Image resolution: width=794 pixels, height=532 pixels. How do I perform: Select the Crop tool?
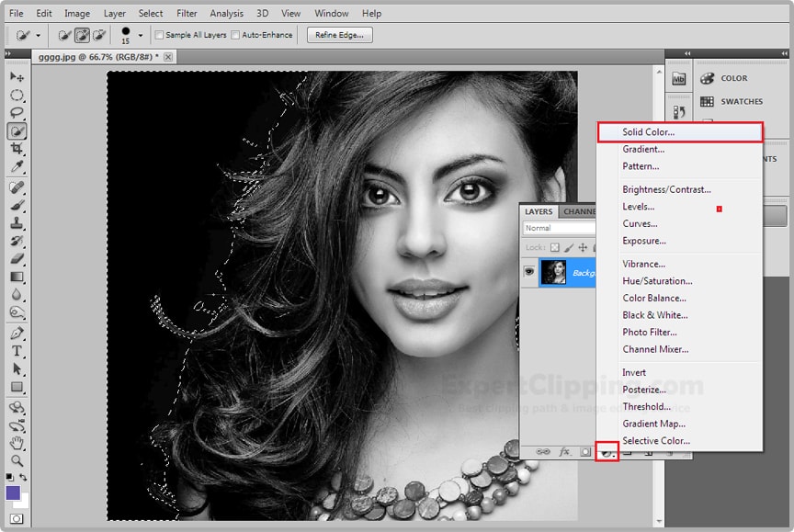[x=17, y=149]
